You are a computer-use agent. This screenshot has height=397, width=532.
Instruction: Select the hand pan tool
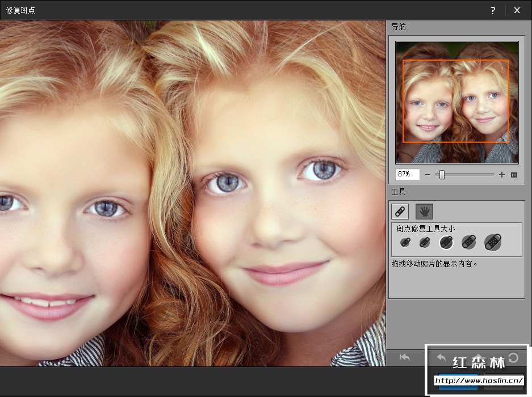point(424,212)
